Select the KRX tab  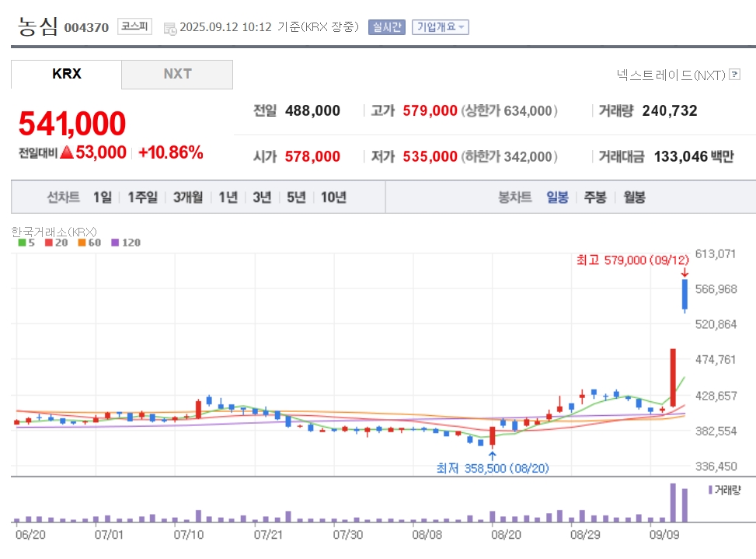(67, 75)
